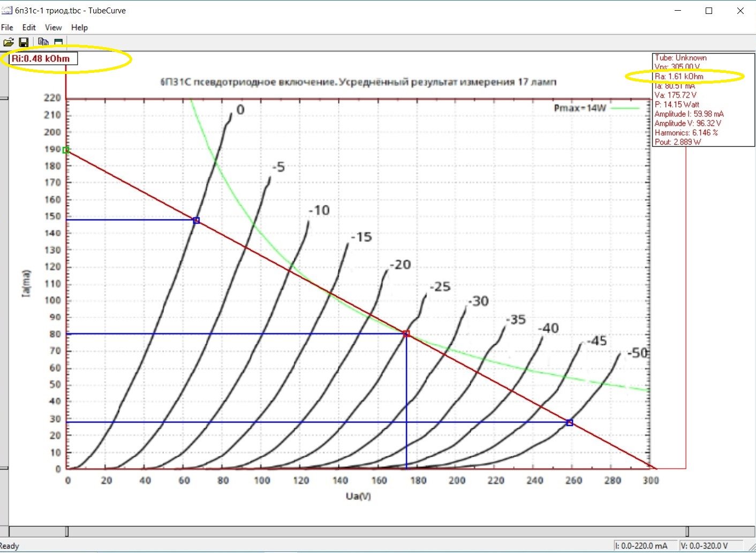Click the 'Harmonics: 6.146 %' line
The height and width of the screenshot is (553, 756).
tap(686, 133)
